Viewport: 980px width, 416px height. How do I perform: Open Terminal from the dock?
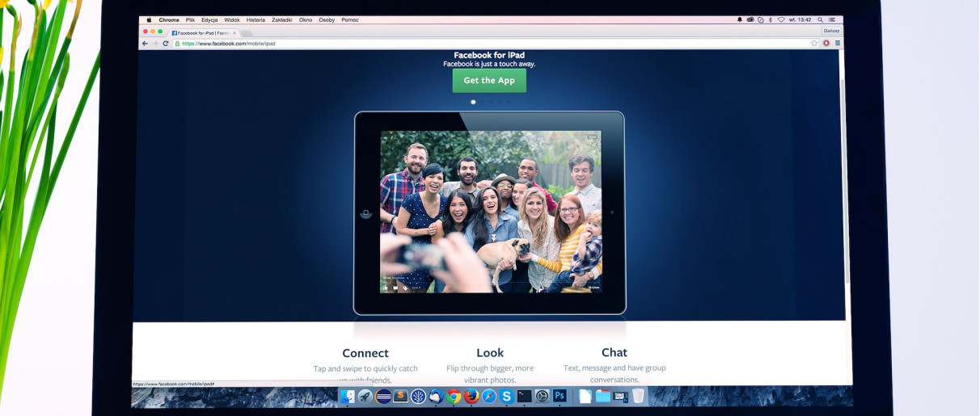click(525, 396)
